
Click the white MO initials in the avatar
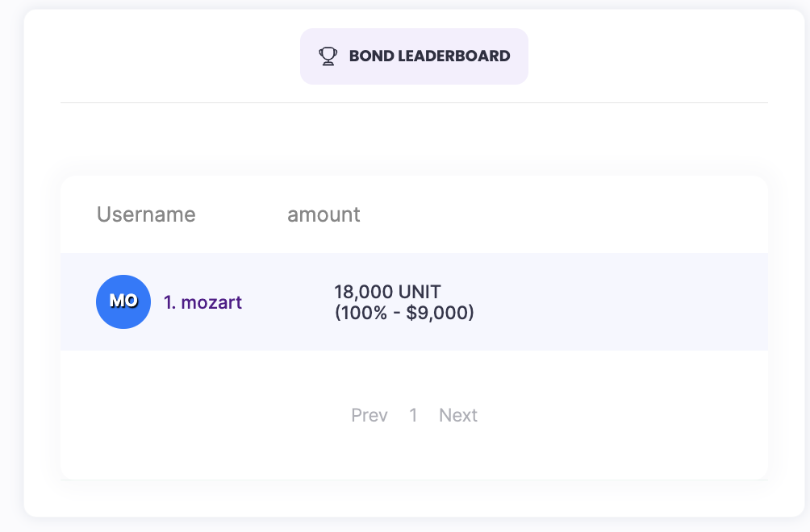coord(123,301)
